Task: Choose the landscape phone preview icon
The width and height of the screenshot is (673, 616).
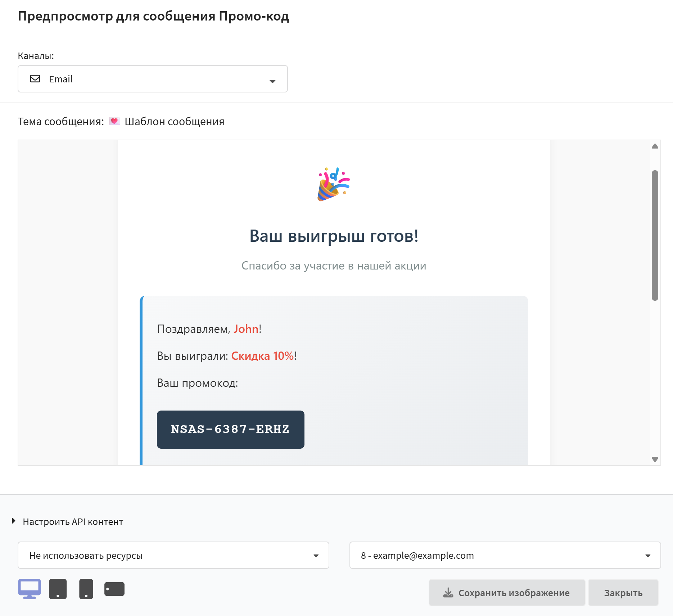Action: pyautogui.click(x=114, y=589)
